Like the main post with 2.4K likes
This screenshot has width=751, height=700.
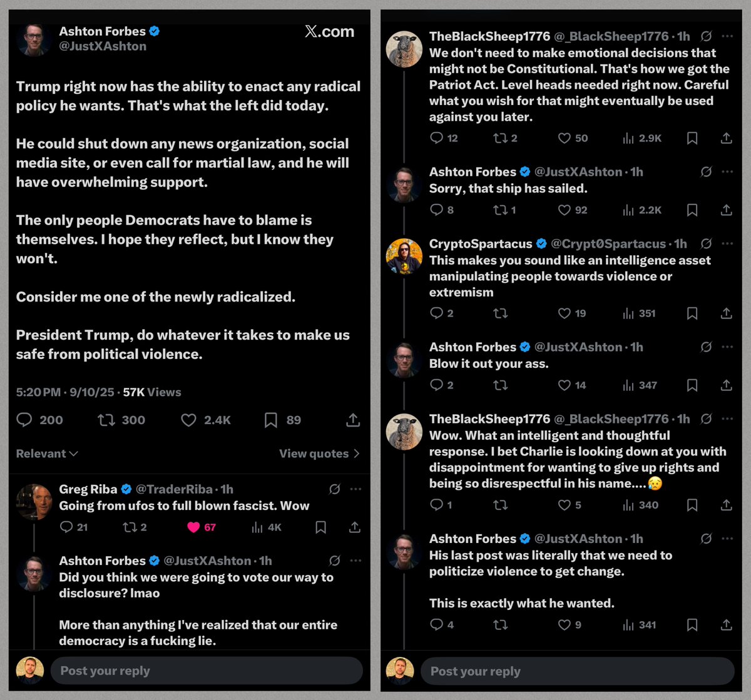point(189,420)
